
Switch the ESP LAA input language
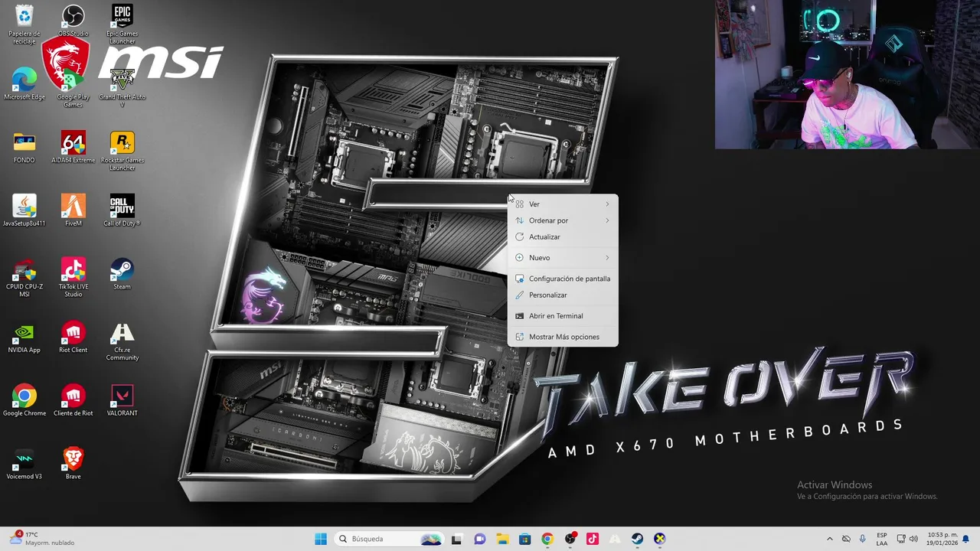click(x=882, y=539)
